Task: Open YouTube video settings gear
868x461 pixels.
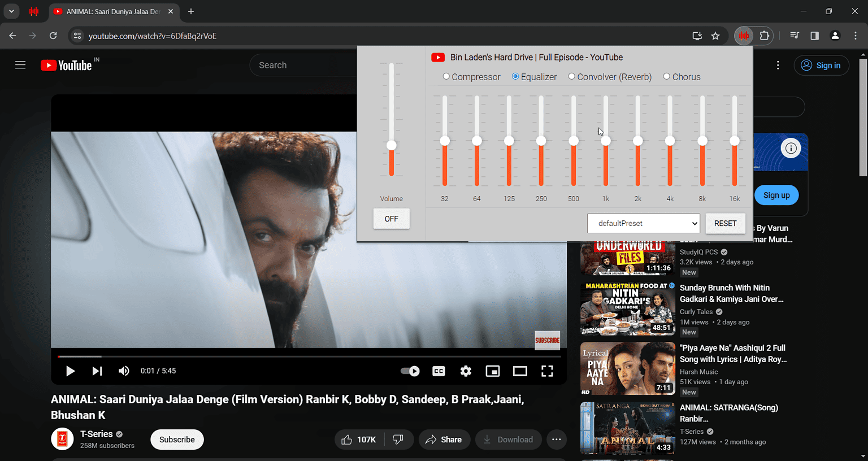Action: tap(466, 371)
